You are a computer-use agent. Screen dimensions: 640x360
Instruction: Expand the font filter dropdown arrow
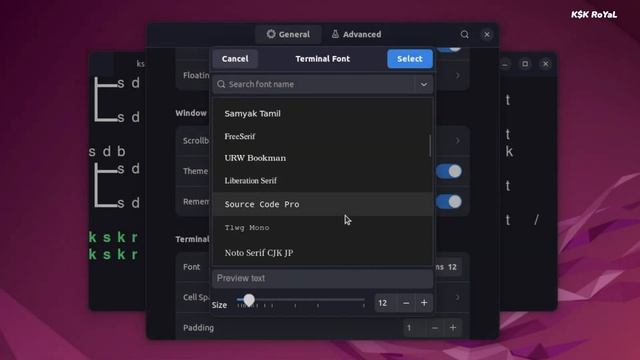(424, 84)
